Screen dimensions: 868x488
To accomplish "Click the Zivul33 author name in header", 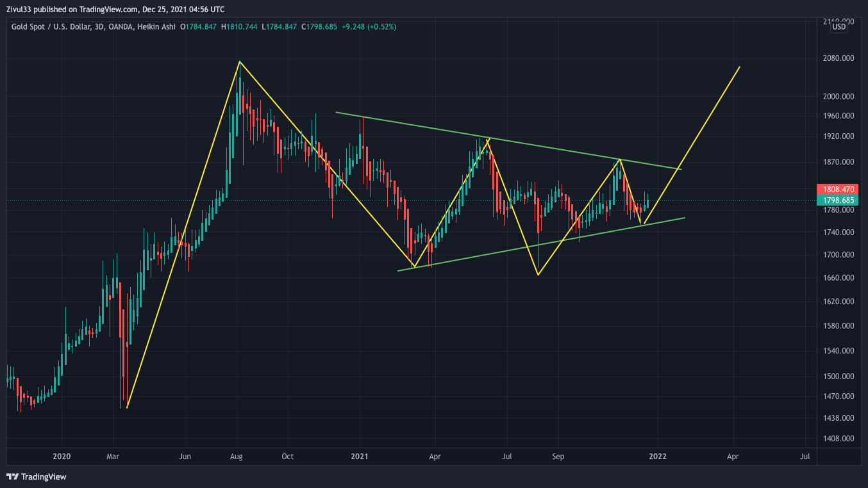I will coord(19,10).
